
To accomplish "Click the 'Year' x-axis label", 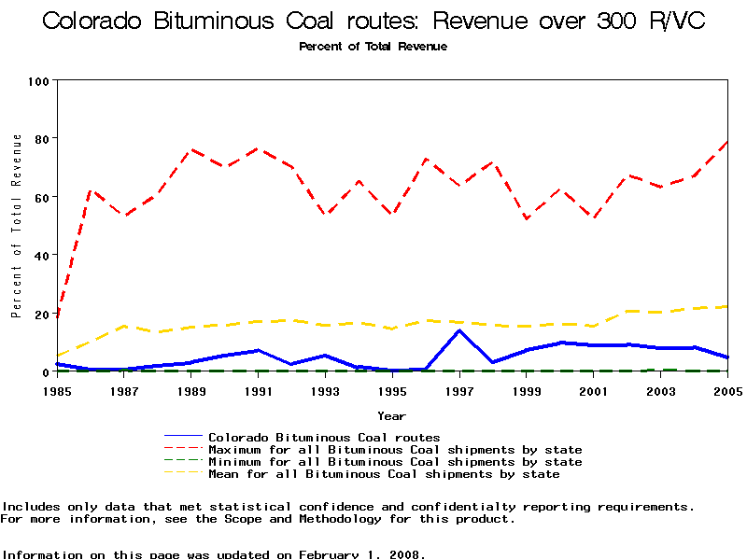I will tap(391, 415).
